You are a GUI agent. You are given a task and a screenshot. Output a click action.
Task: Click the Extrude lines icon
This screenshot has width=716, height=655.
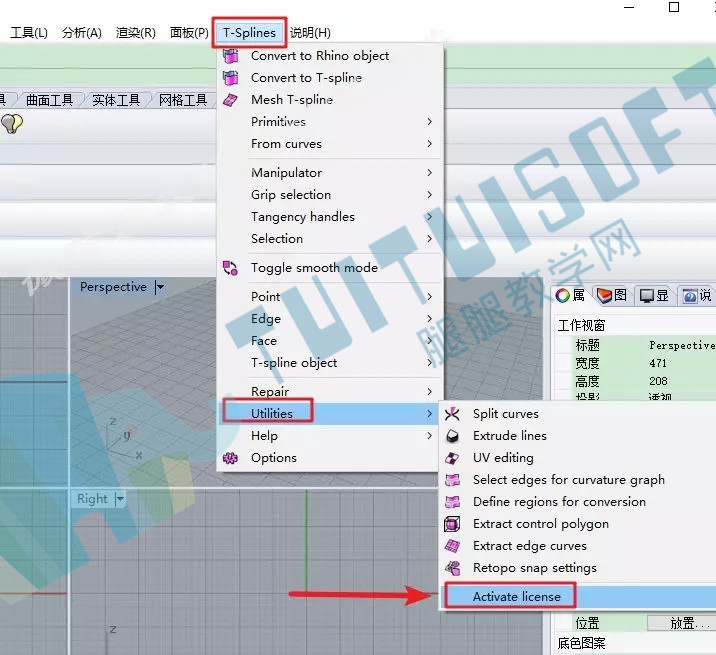coord(452,436)
